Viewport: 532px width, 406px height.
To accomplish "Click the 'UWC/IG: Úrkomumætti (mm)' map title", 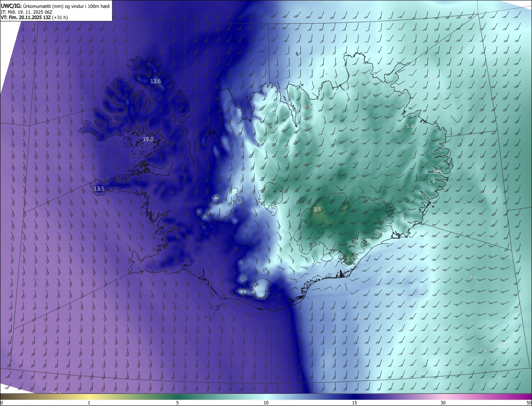I will (x=55, y=6).
